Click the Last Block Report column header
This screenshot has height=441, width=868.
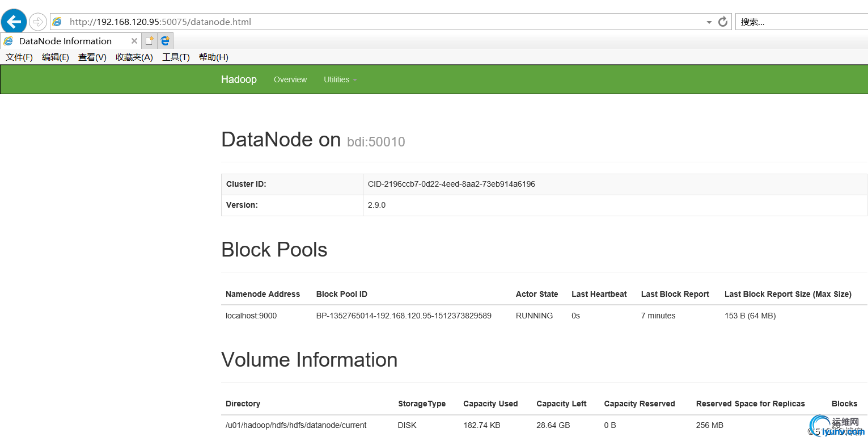pos(675,294)
